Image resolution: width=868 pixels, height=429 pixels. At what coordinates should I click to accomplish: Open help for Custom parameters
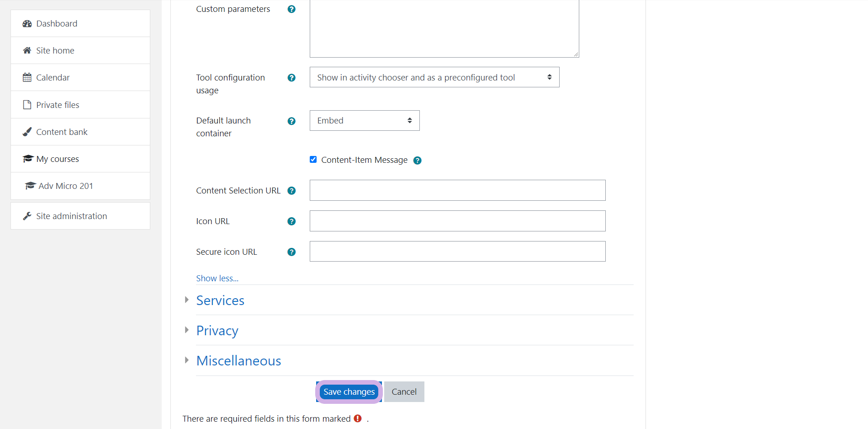291,9
